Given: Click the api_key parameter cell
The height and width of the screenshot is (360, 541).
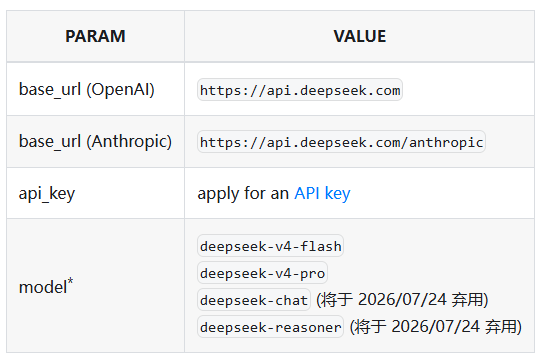Looking at the screenshot, I should tap(95, 193).
